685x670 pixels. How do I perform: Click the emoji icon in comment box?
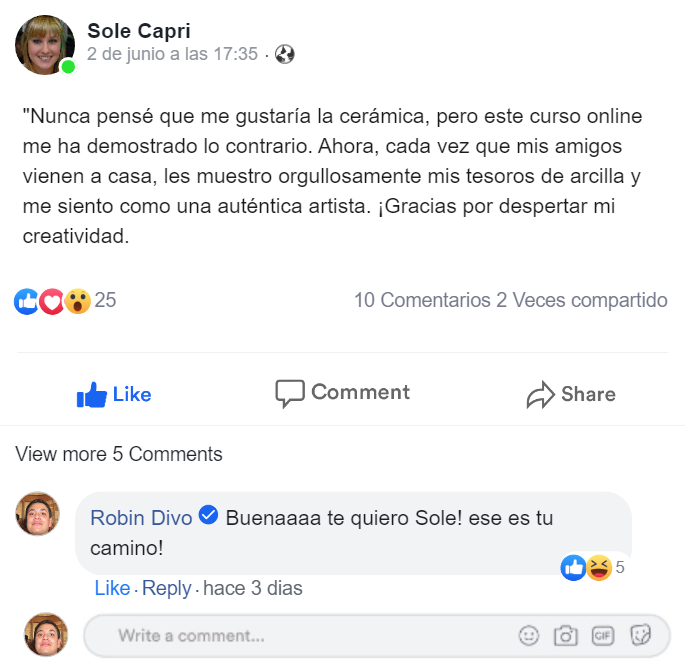pos(529,635)
